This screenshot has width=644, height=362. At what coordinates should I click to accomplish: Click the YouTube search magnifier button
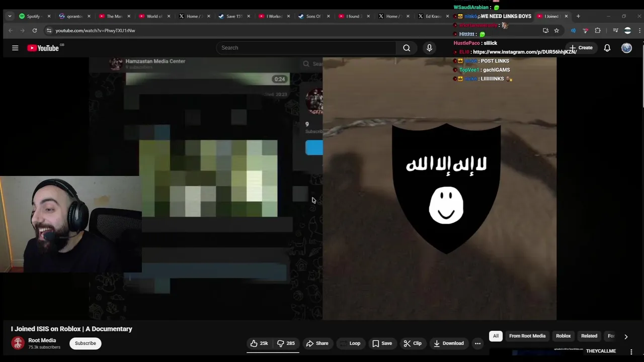click(407, 48)
